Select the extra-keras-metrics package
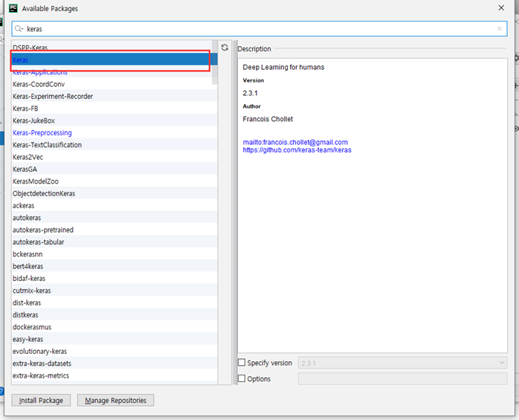Screen dimensions: 519x420 click(x=115, y=375)
